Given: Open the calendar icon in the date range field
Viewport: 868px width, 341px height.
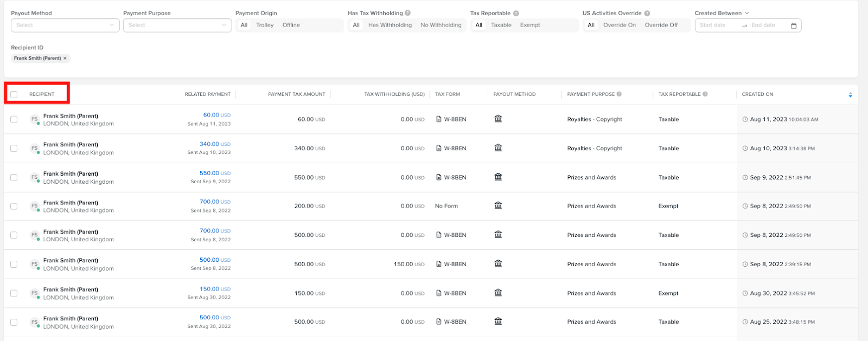Looking at the screenshot, I should [x=794, y=25].
